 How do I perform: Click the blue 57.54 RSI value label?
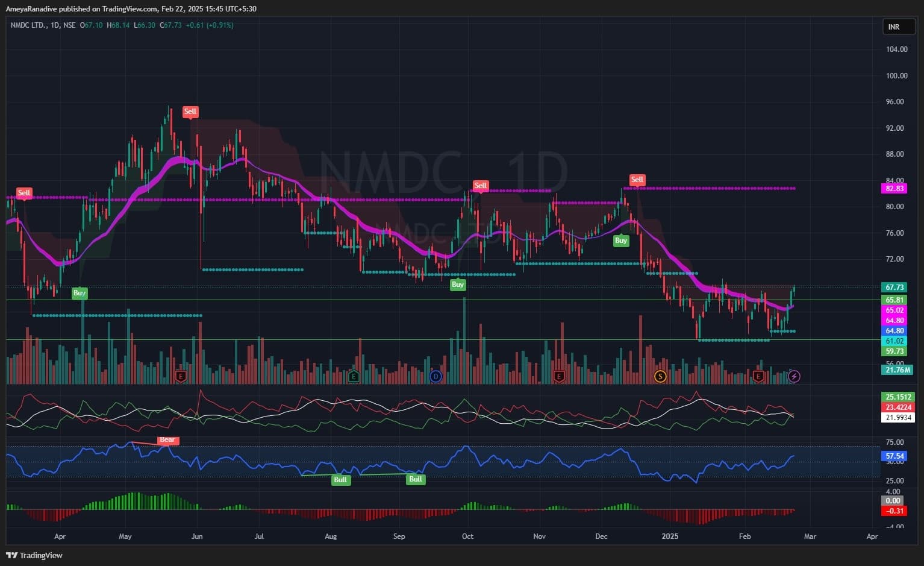[895, 456]
